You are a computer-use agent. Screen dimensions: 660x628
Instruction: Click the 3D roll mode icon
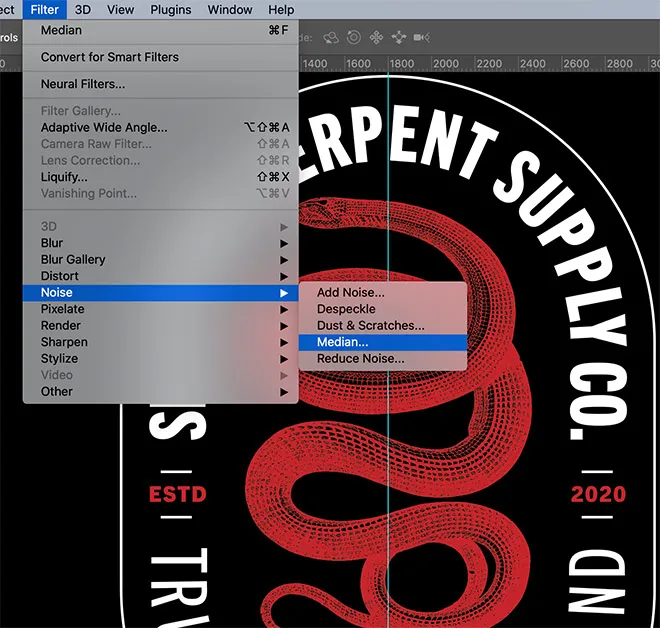(x=354, y=38)
